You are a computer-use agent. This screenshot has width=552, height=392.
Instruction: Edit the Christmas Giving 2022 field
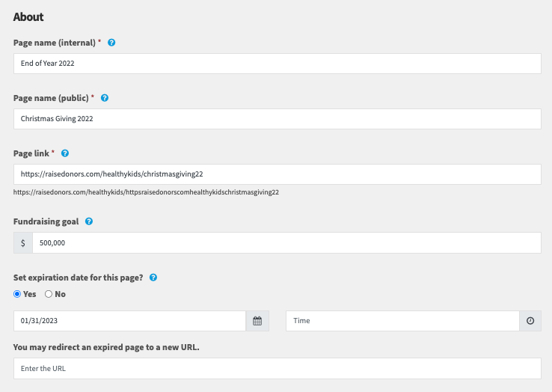tap(277, 119)
